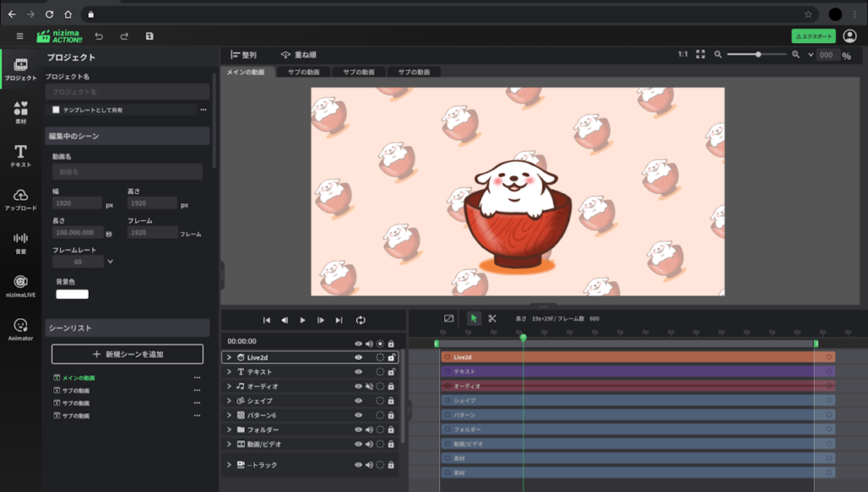Hide the シェイプ layer
Image resolution: width=868 pixels, height=492 pixels.
pos(359,401)
